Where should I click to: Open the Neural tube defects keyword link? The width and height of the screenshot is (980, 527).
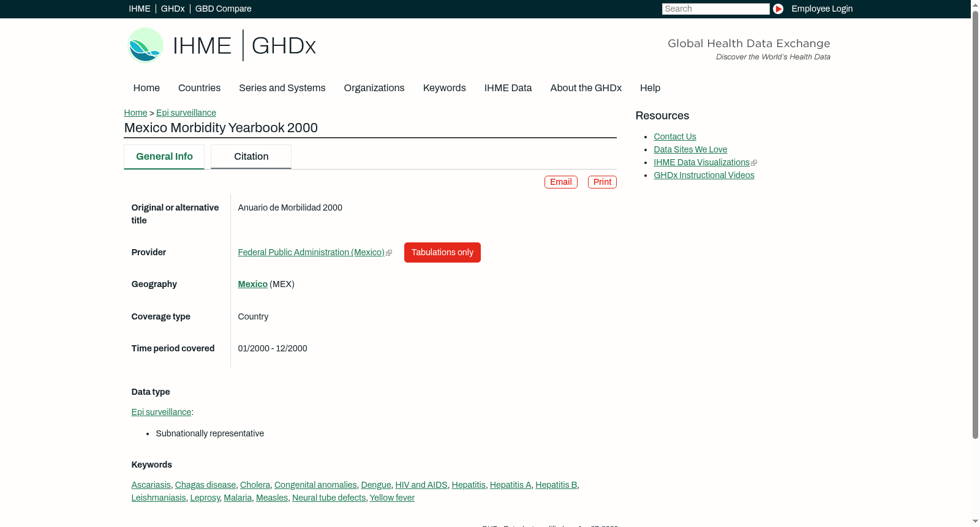(x=329, y=498)
